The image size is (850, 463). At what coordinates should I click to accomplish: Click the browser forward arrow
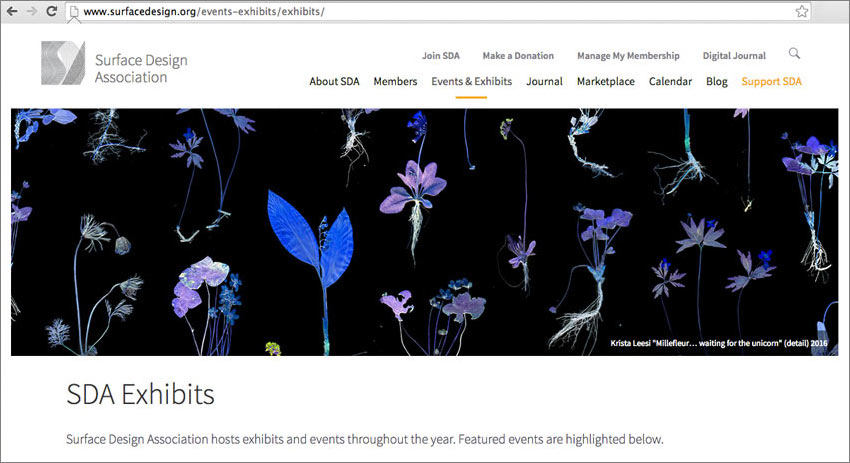click(32, 11)
